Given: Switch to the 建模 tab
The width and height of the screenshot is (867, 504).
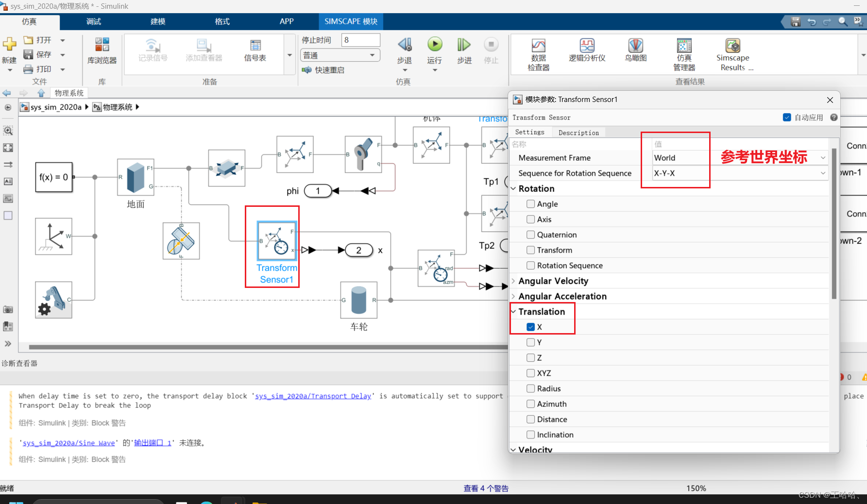Looking at the screenshot, I should point(158,22).
